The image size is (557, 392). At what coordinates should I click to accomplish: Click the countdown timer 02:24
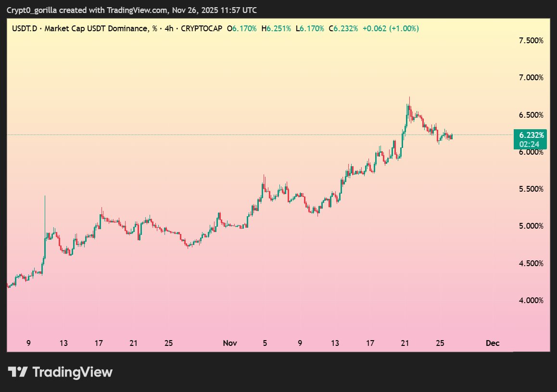[x=529, y=144]
